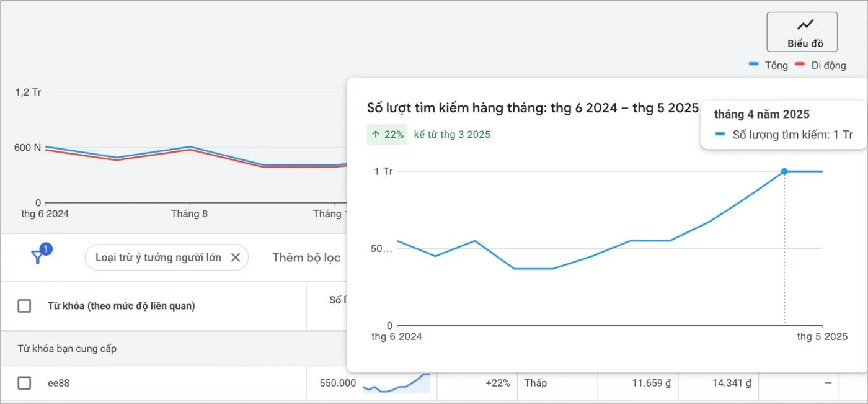
Task: Click 'Thêm bộ lọc' to add a filter
Action: click(306, 258)
